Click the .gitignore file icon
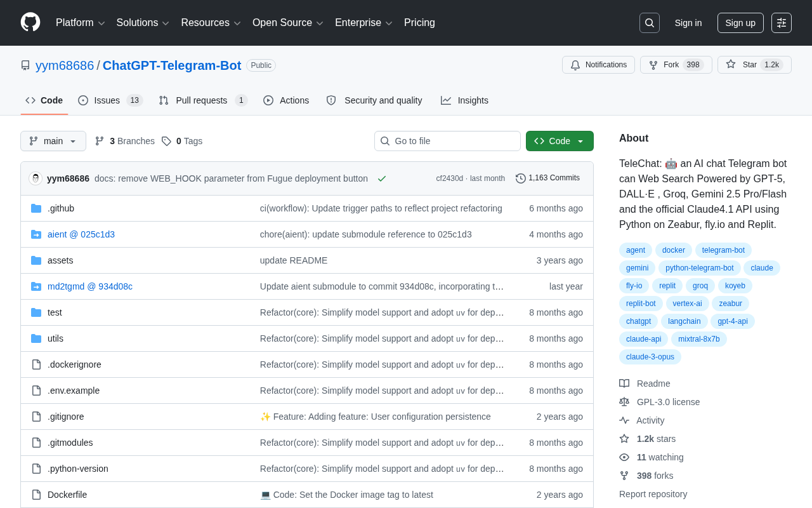Image resolution: width=812 pixels, height=508 pixels. point(36,417)
